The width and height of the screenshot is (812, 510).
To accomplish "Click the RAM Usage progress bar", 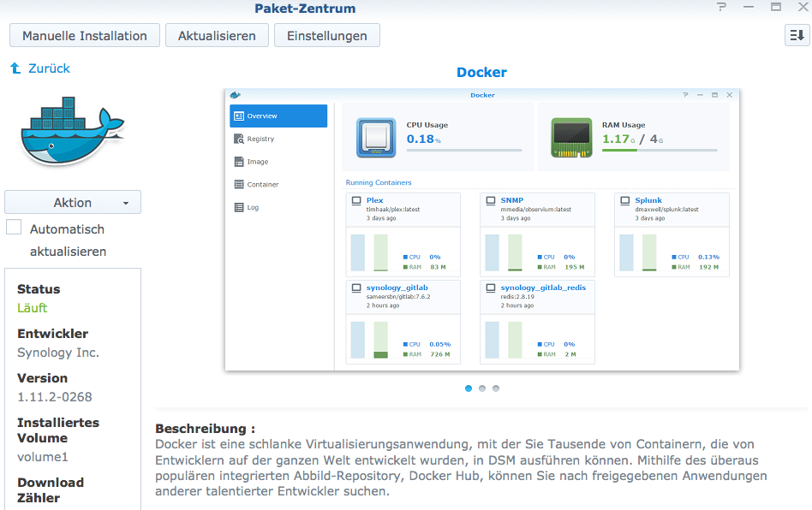I will (660, 150).
